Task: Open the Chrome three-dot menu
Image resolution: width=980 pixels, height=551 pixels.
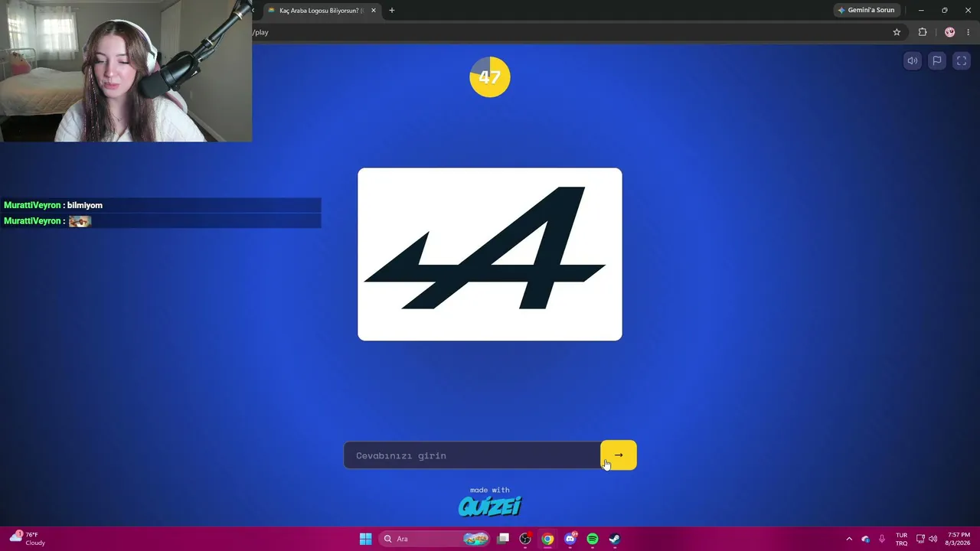Action: coord(969,32)
